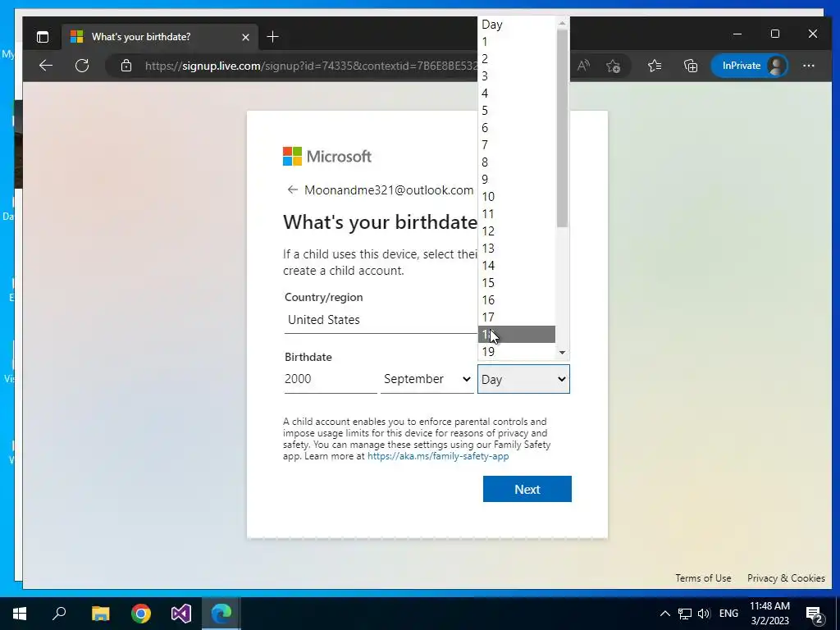The height and width of the screenshot is (630, 840).
Task: Open a new tab with the plus icon
Action: [x=272, y=36]
